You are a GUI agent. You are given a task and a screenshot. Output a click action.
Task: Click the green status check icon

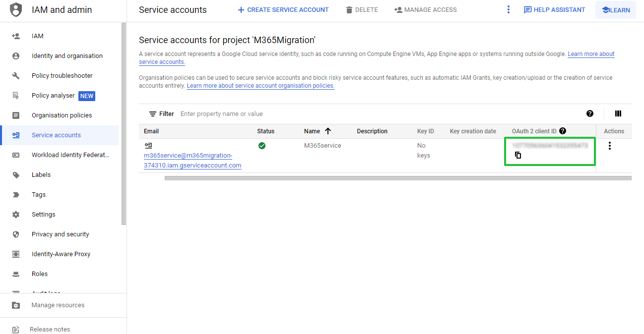262,146
